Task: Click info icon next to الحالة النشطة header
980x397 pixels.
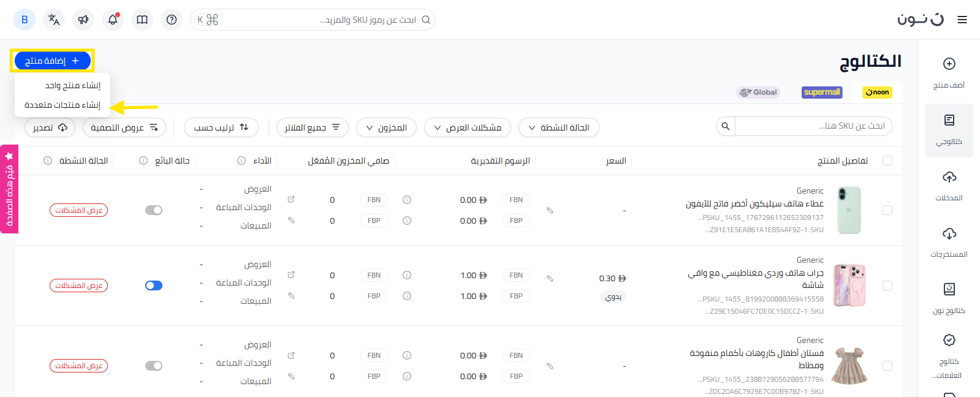Action: (x=48, y=161)
